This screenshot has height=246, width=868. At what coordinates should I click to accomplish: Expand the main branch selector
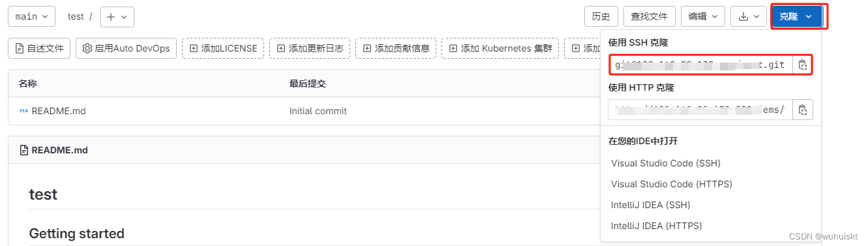tap(32, 17)
